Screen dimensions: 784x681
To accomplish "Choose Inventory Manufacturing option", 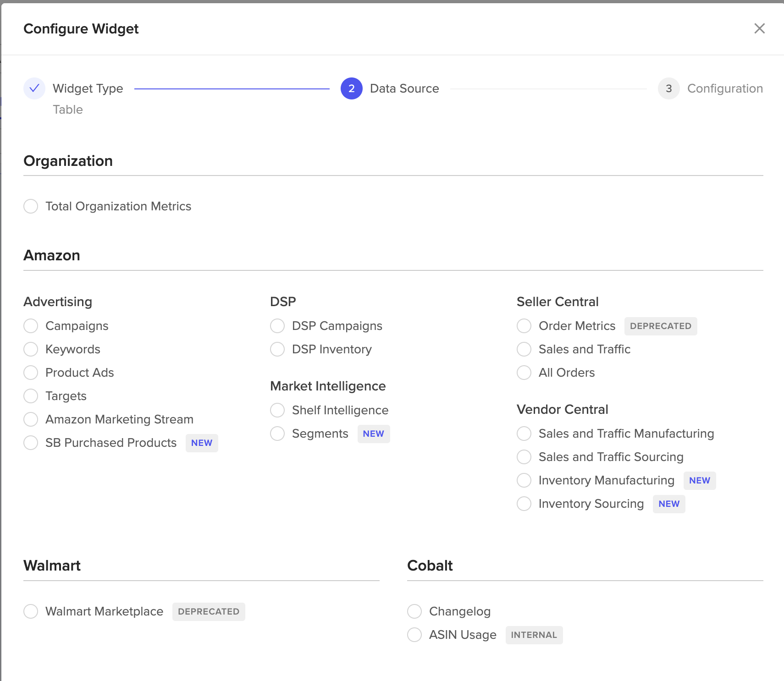I will point(524,480).
